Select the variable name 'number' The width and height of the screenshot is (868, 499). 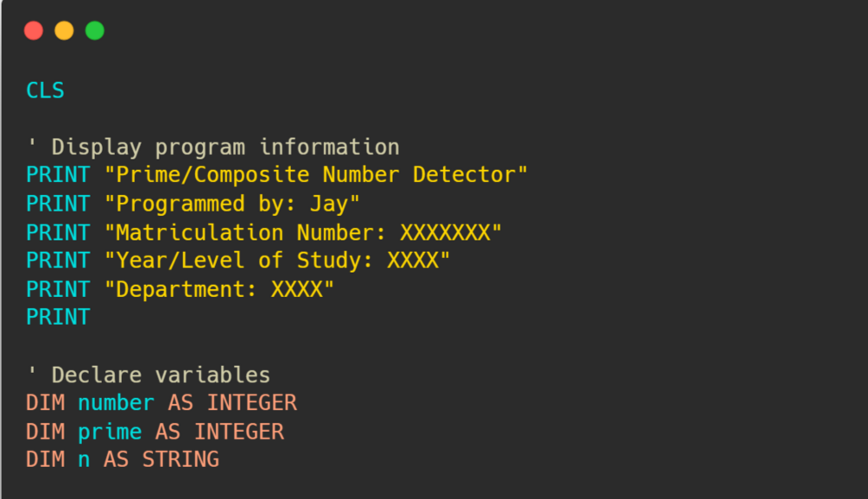click(x=116, y=402)
